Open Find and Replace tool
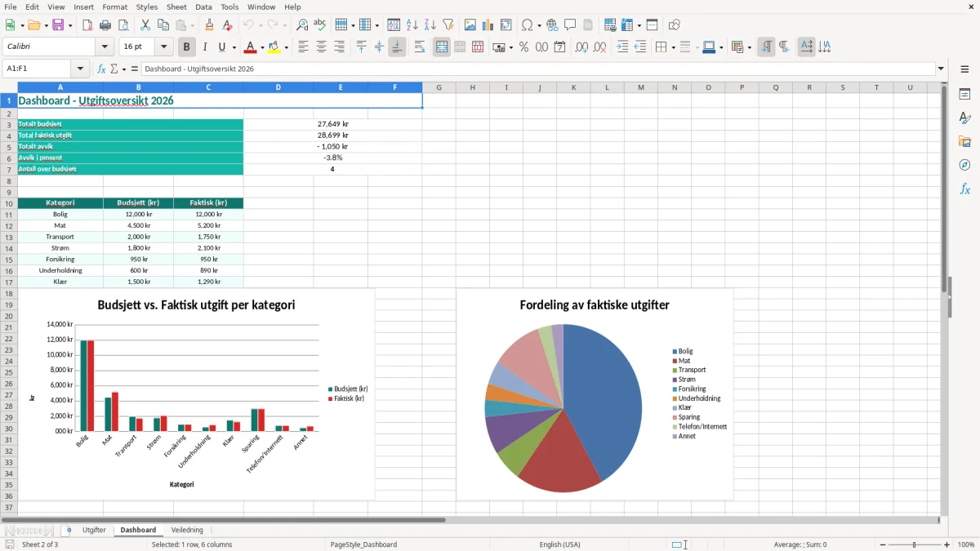 click(302, 25)
